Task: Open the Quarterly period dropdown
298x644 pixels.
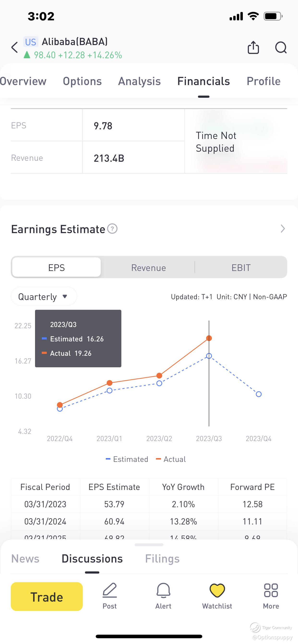Action: click(x=44, y=297)
